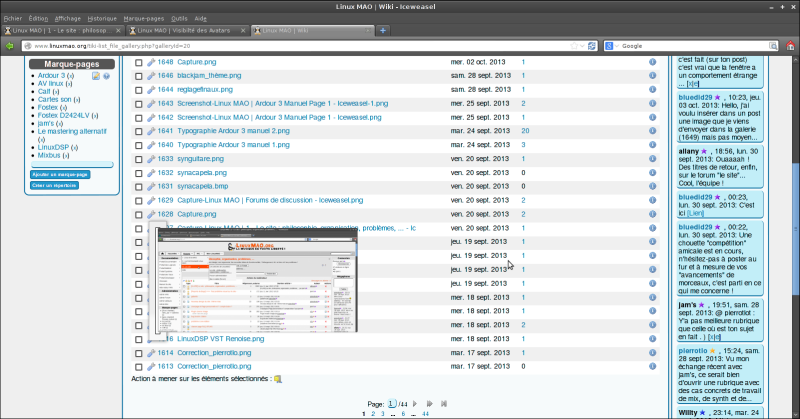800x419 pixels.
Task: Click Créer un répertoire button
Action: (54, 185)
